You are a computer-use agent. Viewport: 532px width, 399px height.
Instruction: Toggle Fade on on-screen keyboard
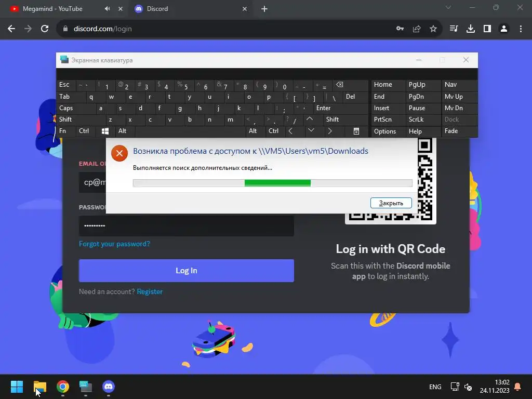[459, 131]
